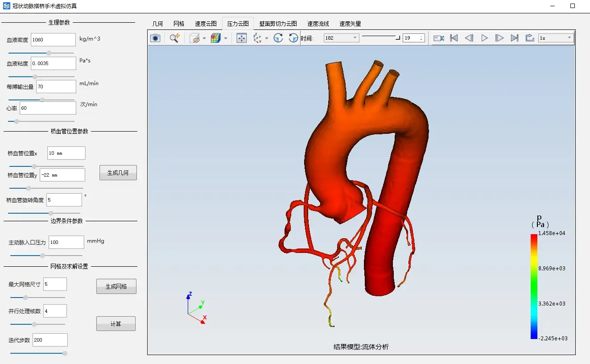Click the fit-to-view arrows icon

[241, 38]
